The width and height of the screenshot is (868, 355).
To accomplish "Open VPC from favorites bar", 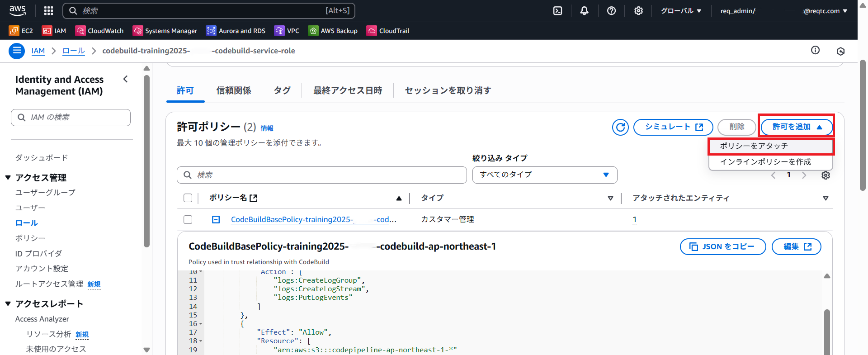I will tap(287, 31).
